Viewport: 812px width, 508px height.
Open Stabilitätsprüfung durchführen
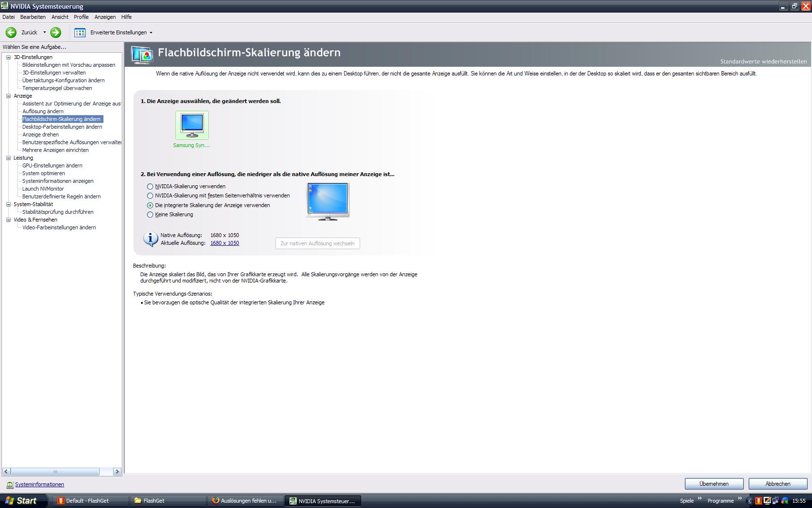point(58,212)
